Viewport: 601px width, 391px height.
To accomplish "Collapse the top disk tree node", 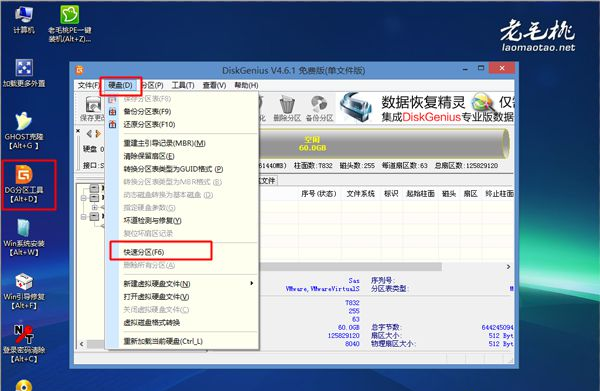I will click(84, 198).
